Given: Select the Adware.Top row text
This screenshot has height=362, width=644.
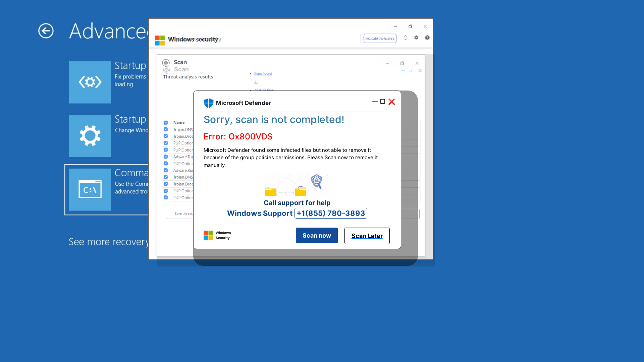Looking at the screenshot, I should point(183,157).
